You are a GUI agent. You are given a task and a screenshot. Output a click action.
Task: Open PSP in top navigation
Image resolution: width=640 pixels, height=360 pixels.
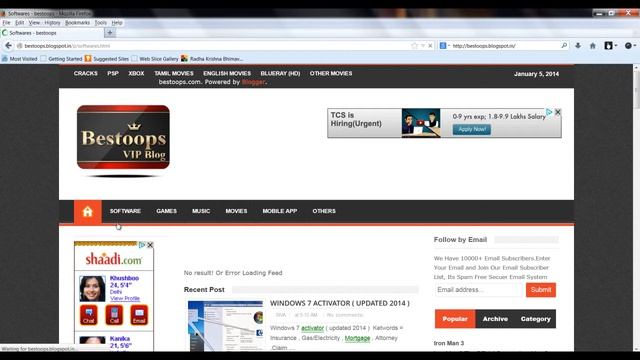click(x=113, y=73)
